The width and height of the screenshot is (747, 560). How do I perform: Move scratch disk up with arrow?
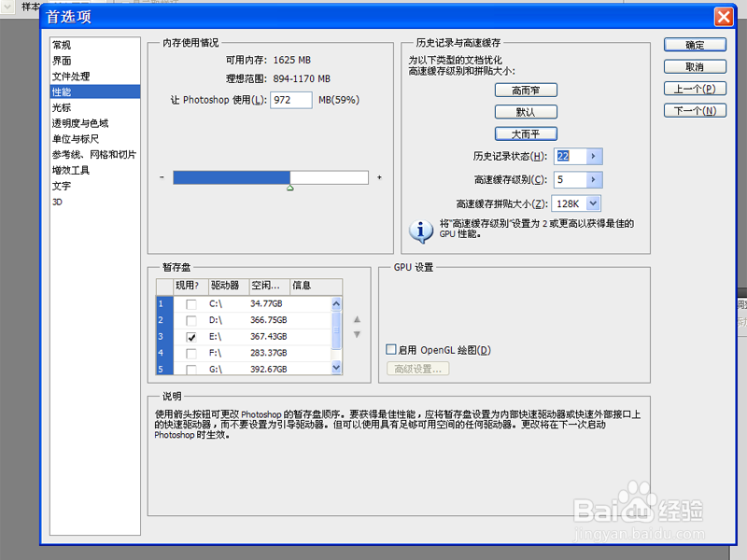357,319
